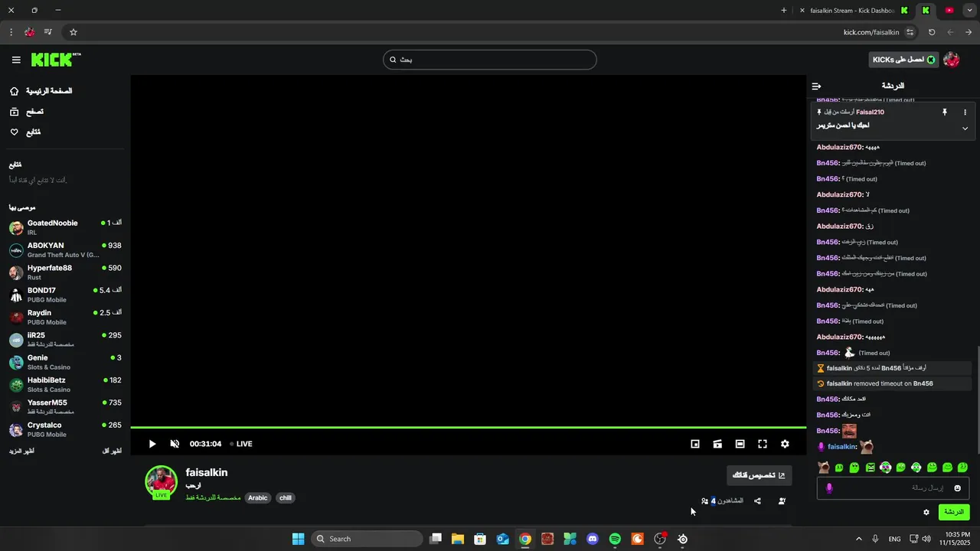980x551 pixels.
Task: Expand the pinned message with the chevron
Action: (x=965, y=129)
